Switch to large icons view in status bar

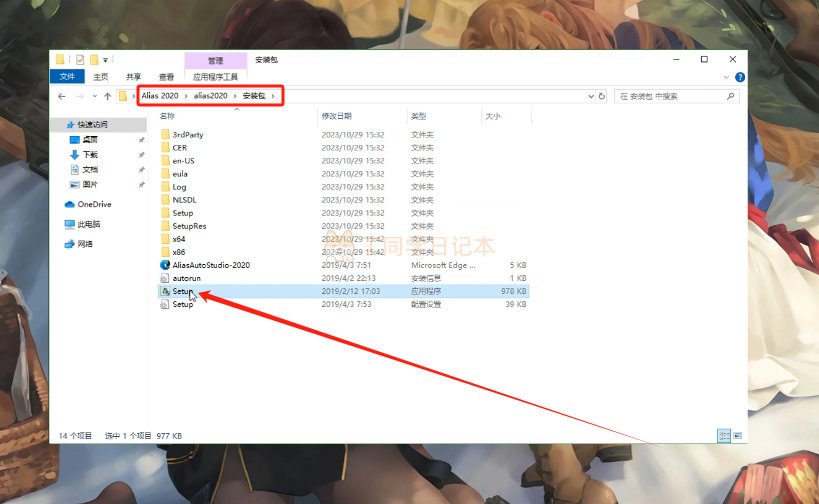(x=738, y=435)
